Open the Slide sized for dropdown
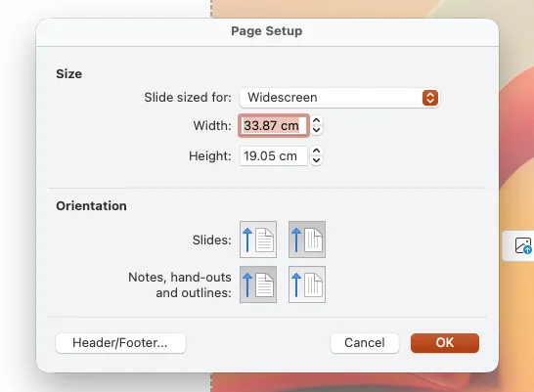The width and height of the screenshot is (534, 392). click(339, 98)
